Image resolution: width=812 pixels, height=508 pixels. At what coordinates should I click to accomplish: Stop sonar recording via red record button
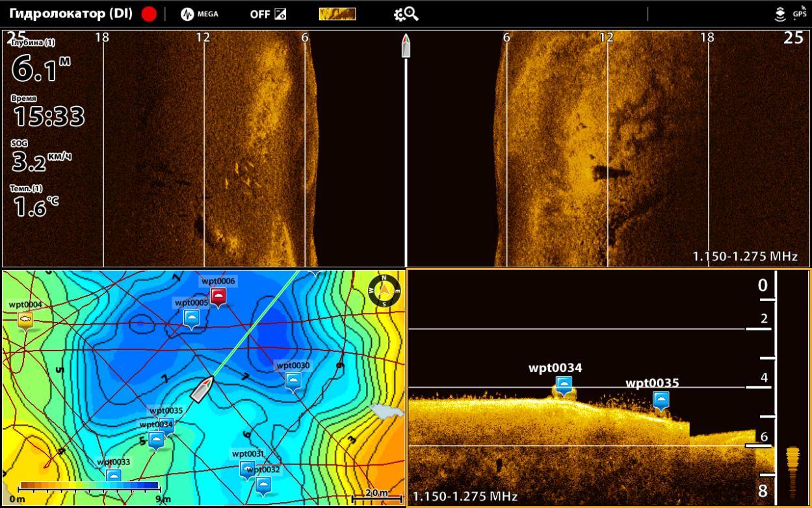pos(149,14)
